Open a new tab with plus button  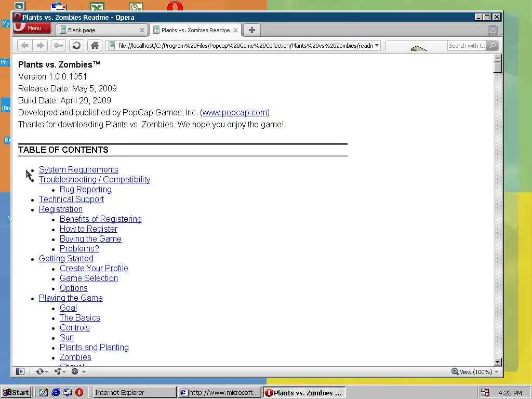tap(252, 30)
